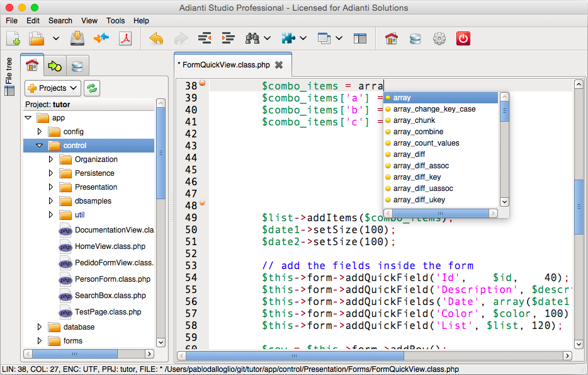Expand the util folder
The height and width of the screenshot is (375, 588).
coord(50,215)
